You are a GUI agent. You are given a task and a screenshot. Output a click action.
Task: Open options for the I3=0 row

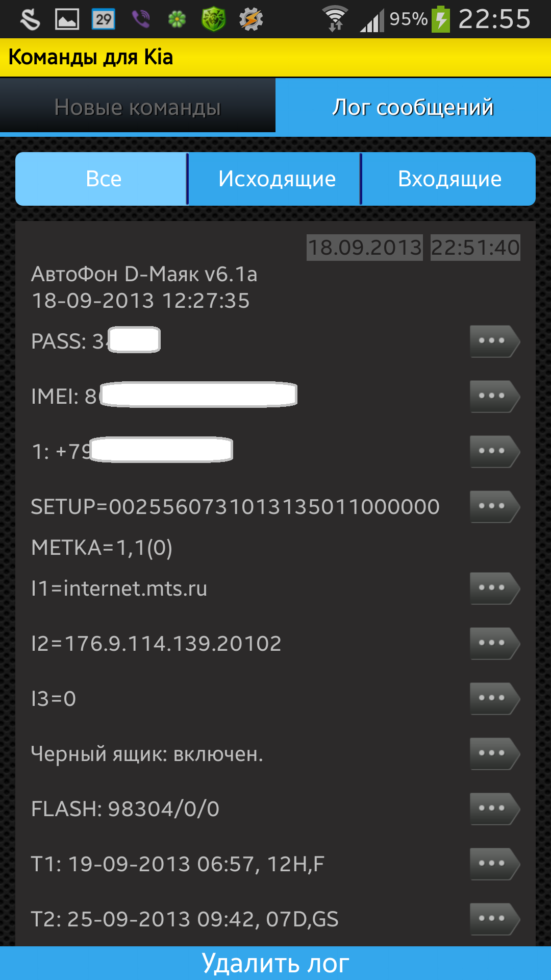pyautogui.click(x=494, y=698)
